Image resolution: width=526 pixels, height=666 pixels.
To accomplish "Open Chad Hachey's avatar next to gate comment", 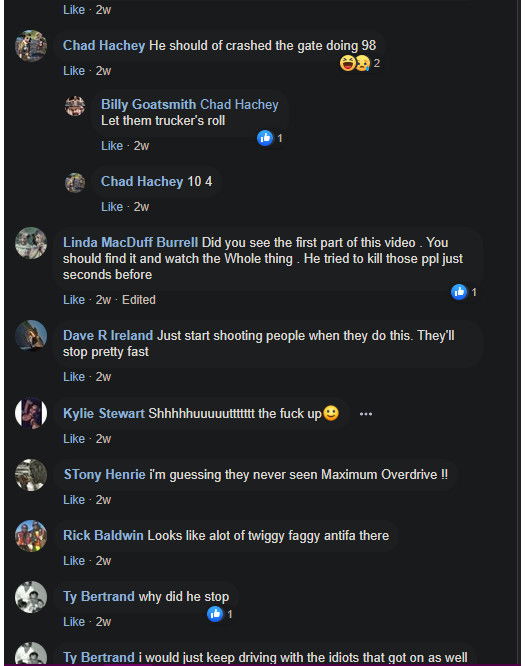I will (x=31, y=46).
